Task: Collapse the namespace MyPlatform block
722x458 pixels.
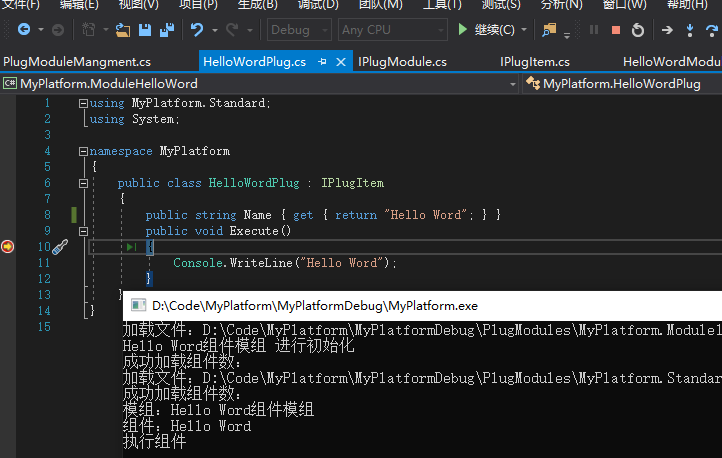Action: pos(83,151)
